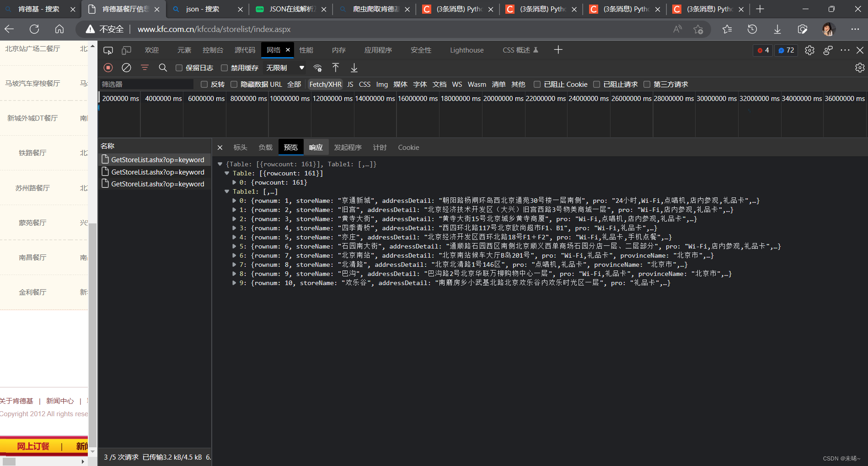The image size is (868, 466).
Task: Open network conditions wifi icon
Action: click(317, 68)
